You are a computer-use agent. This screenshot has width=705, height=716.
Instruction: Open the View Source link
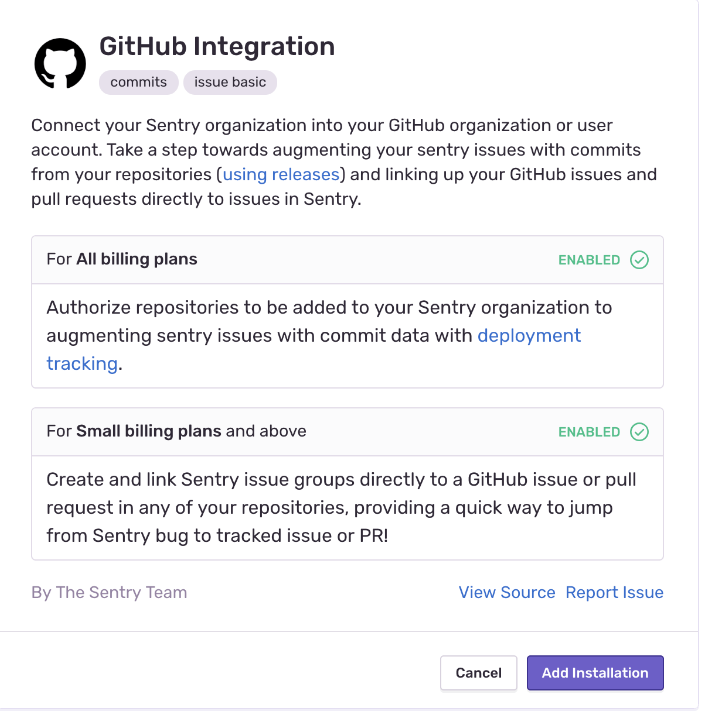506,592
